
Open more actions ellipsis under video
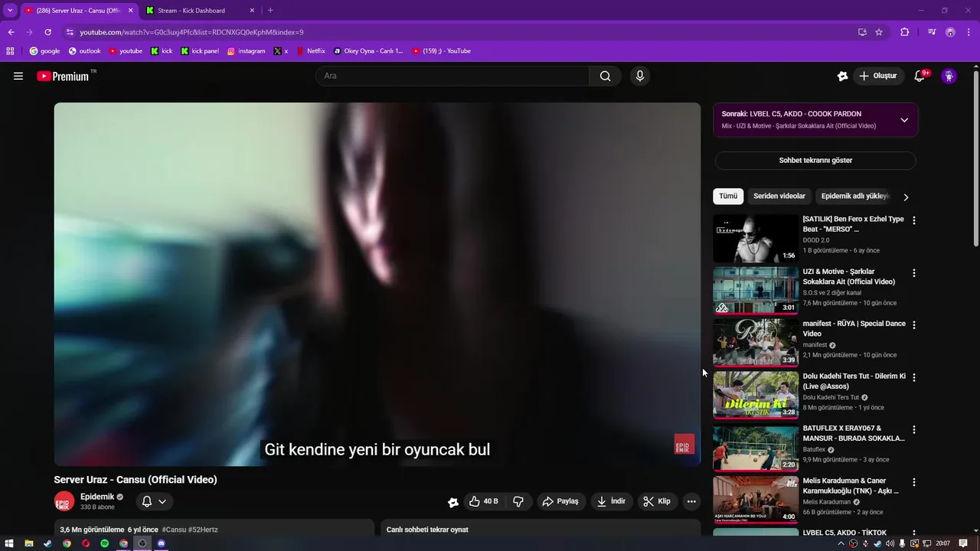[x=691, y=501]
